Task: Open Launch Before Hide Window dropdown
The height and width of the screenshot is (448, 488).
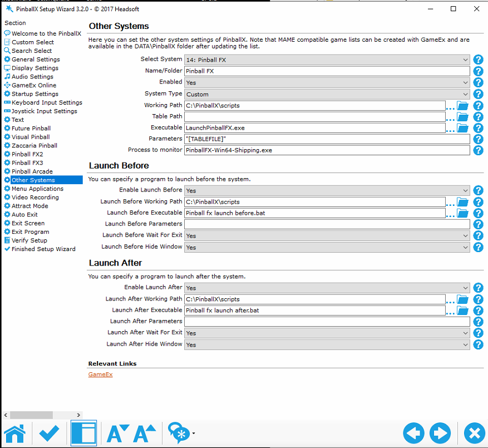Action: point(327,247)
